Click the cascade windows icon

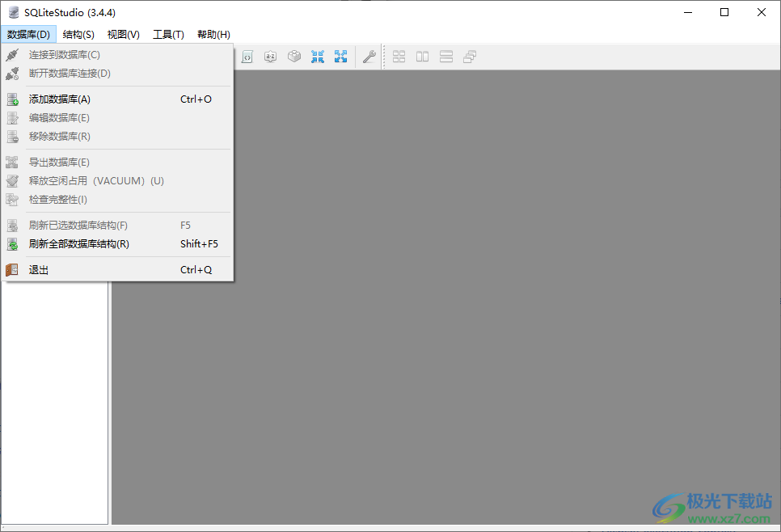469,56
